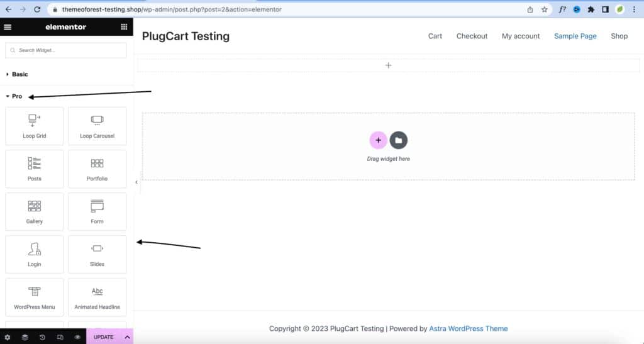Select the Login widget
The width and height of the screenshot is (644, 344).
point(35,254)
